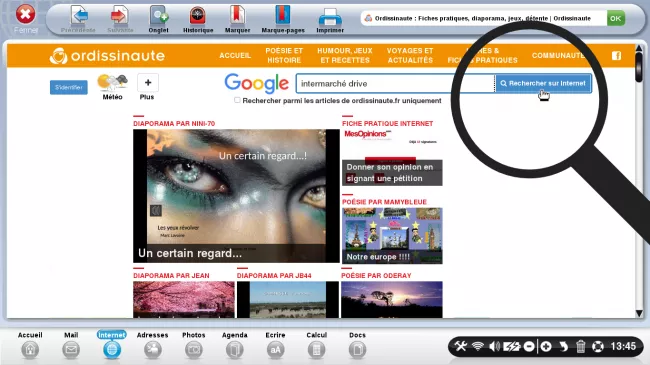The height and width of the screenshot is (365, 650).
Task: Open the Docs documents app
Action: [357, 345]
